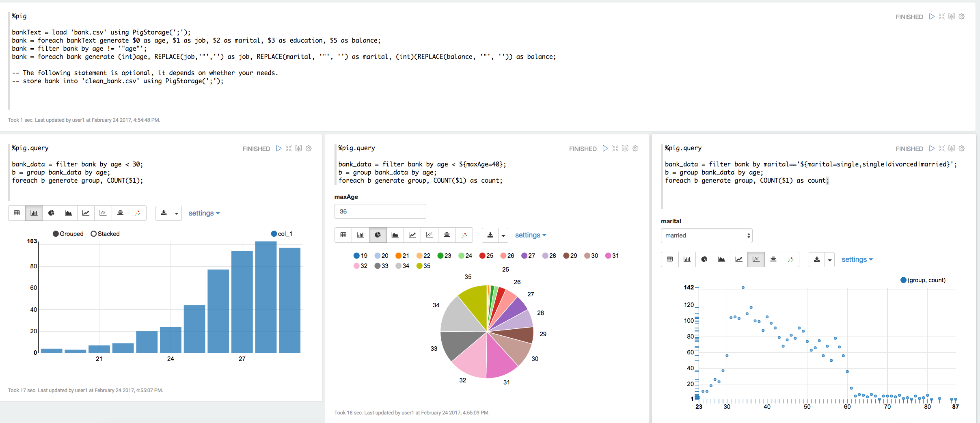Expand settings in first bar chart paragraph

point(204,213)
